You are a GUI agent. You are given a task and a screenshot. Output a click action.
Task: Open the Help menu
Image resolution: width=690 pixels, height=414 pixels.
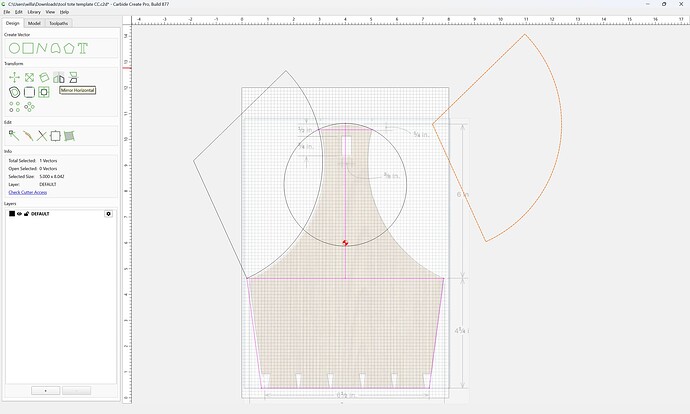[x=64, y=12]
